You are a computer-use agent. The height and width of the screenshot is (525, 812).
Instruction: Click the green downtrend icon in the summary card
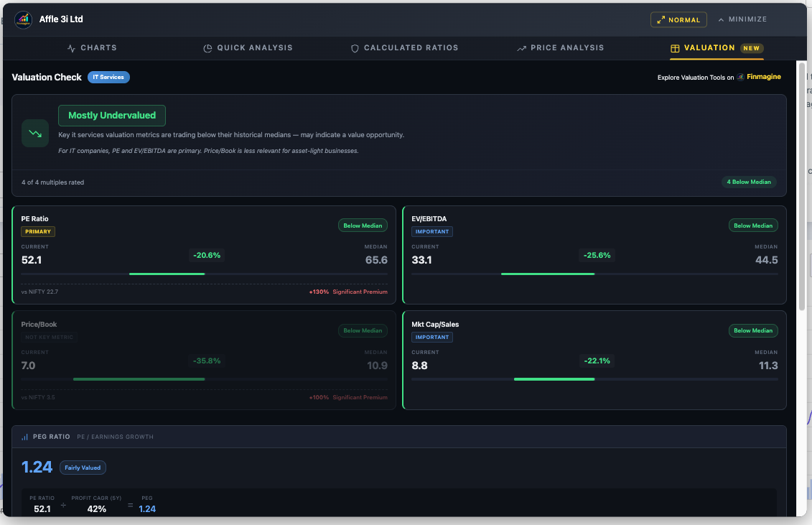(x=34, y=133)
